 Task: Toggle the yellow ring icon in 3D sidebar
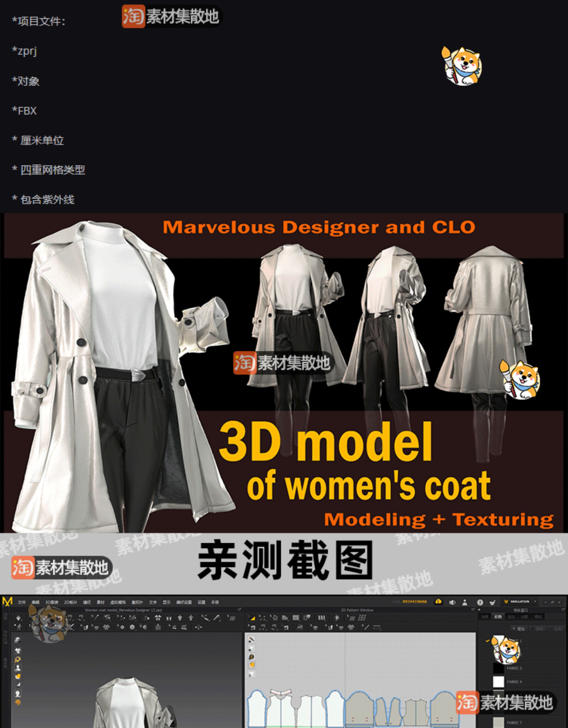[18, 659]
